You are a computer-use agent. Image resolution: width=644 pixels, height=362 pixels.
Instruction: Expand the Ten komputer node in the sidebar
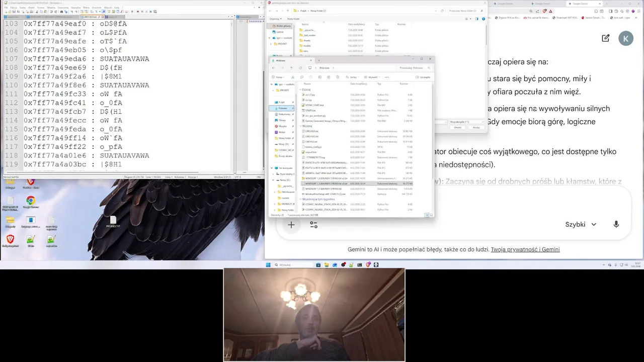tap(272, 168)
